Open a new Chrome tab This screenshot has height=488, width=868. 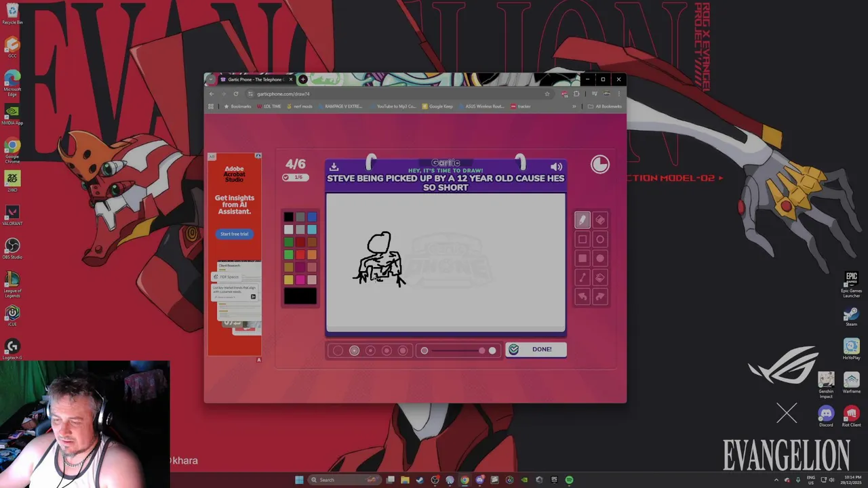303,79
